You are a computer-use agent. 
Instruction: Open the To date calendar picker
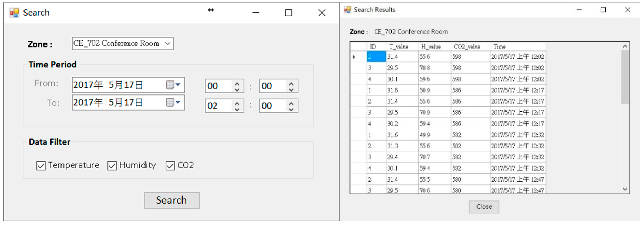point(173,102)
